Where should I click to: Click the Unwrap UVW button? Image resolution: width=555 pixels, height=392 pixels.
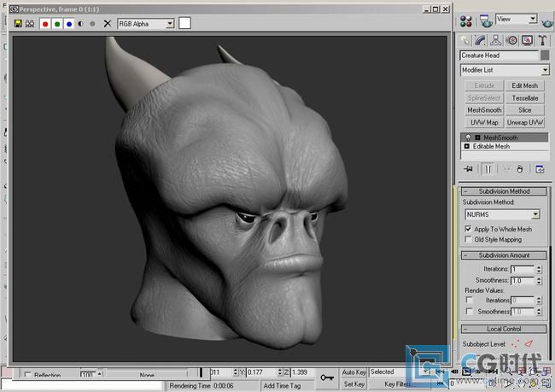click(524, 122)
